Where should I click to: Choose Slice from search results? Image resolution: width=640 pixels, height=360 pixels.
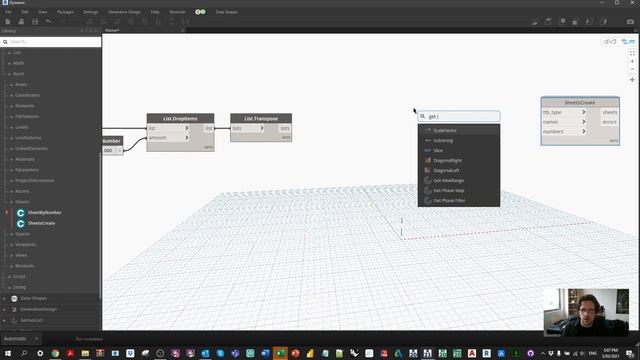tap(459, 150)
